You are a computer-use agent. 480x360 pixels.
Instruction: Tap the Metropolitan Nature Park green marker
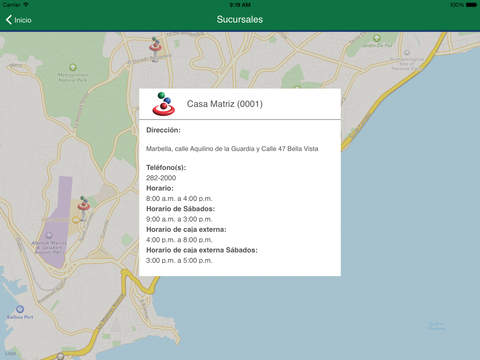point(73,68)
